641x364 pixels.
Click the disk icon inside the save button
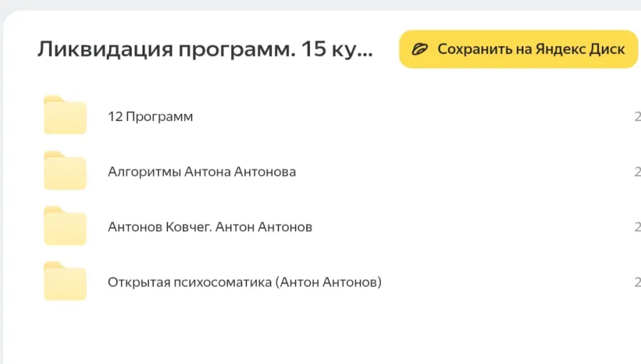[x=421, y=49]
